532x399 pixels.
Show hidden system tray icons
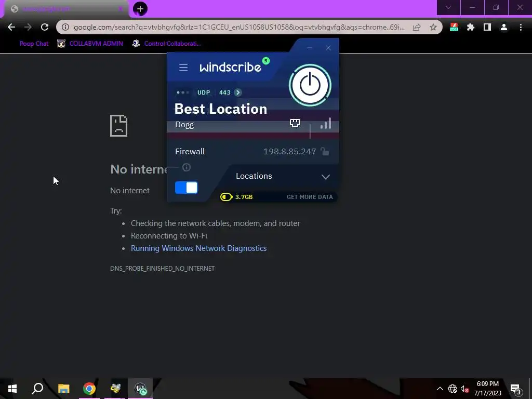(x=440, y=389)
